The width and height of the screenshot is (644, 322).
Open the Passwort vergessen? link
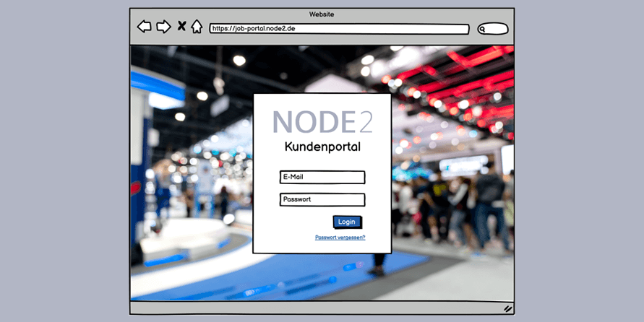point(340,238)
